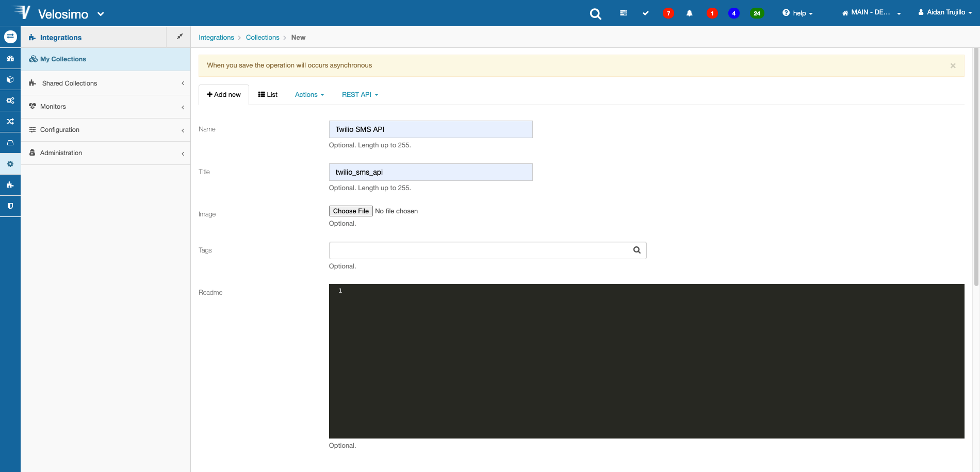Image resolution: width=980 pixels, height=472 pixels.
Task: Open the hard drive sidebar icon
Action: coord(10,143)
